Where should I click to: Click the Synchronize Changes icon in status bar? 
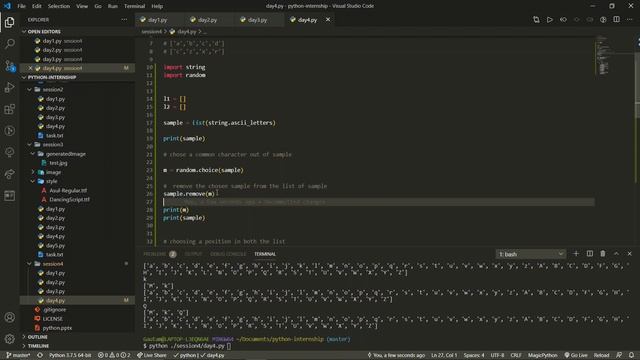40,355
